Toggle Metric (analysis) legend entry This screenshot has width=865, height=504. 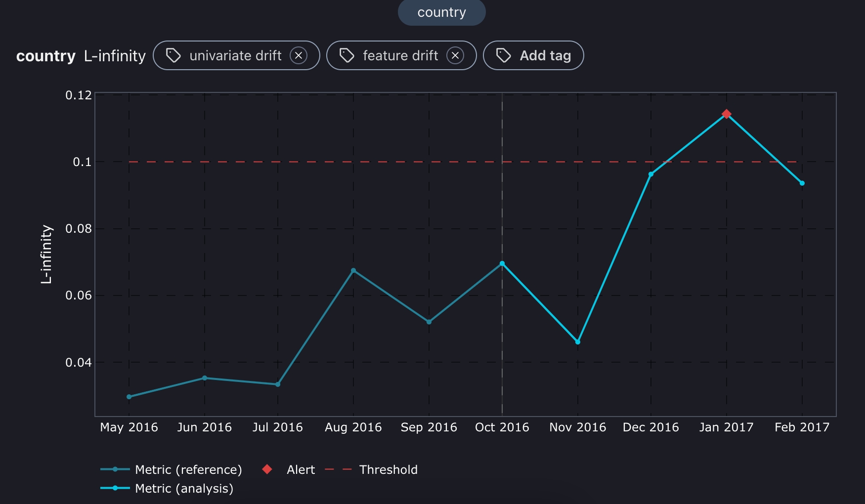[183, 488]
